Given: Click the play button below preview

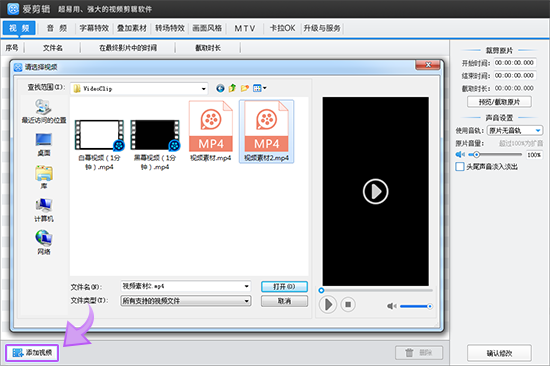Looking at the screenshot, I should pyautogui.click(x=328, y=305).
